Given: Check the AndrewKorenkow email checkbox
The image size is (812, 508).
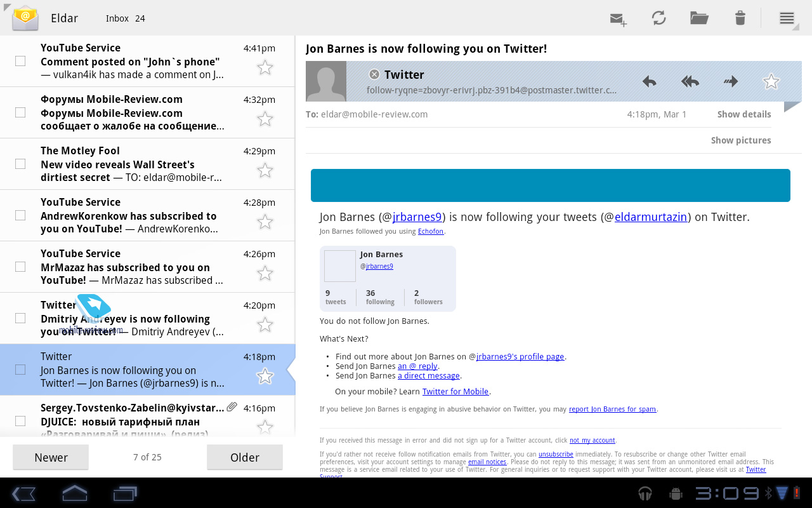Looking at the screenshot, I should [x=20, y=215].
